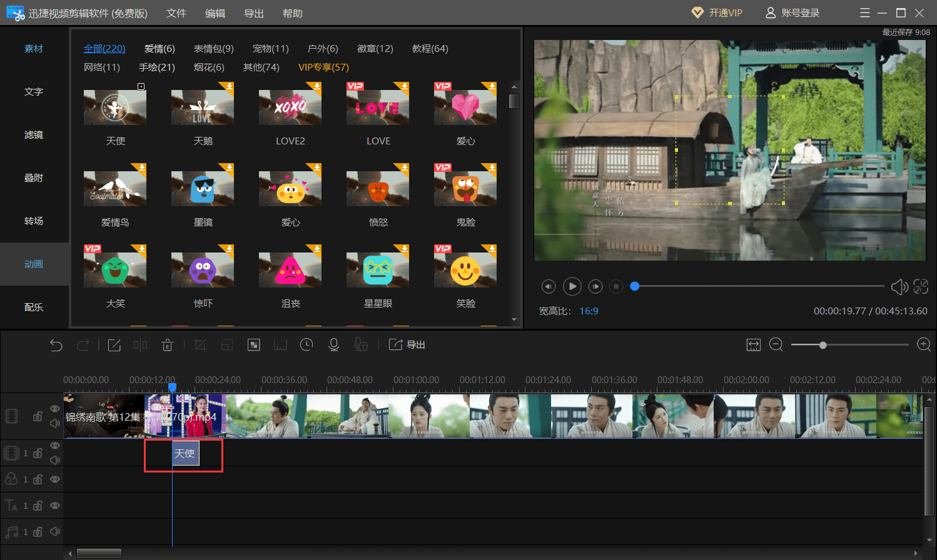Screen dimensions: 937x560
Task: Hide the filter track eye icon
Action: (x=55, y=479)
